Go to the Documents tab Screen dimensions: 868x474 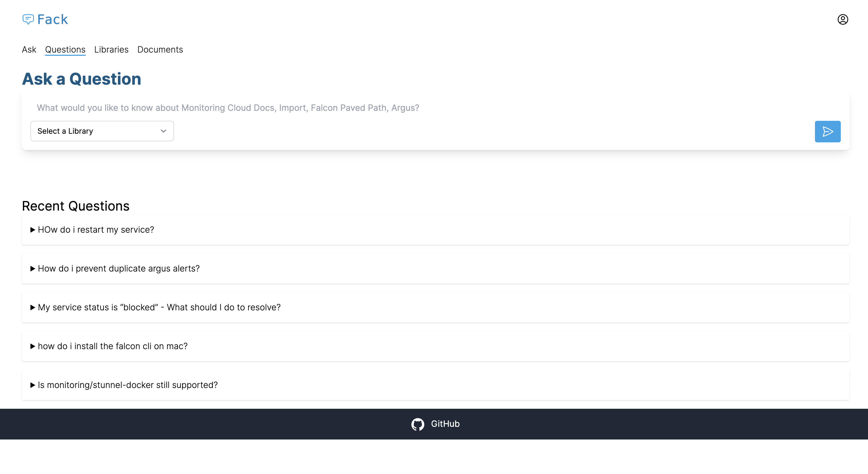pyautogui.click(x=160, y=50)
